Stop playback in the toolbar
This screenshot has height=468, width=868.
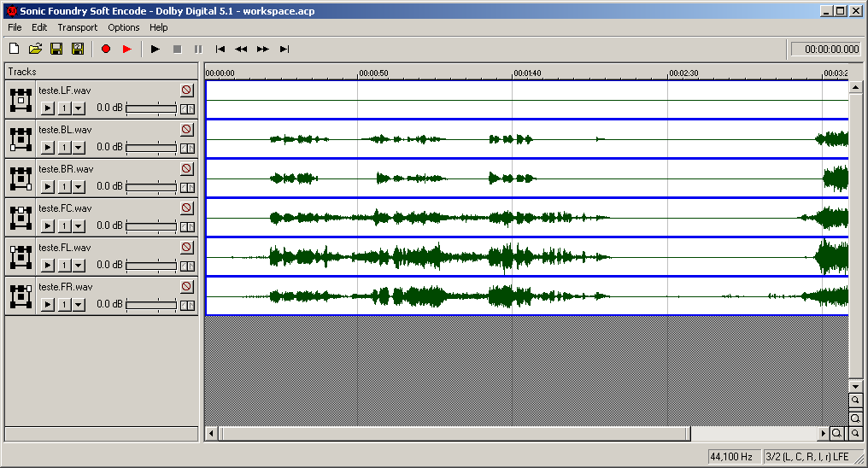[x=177, y=50]
